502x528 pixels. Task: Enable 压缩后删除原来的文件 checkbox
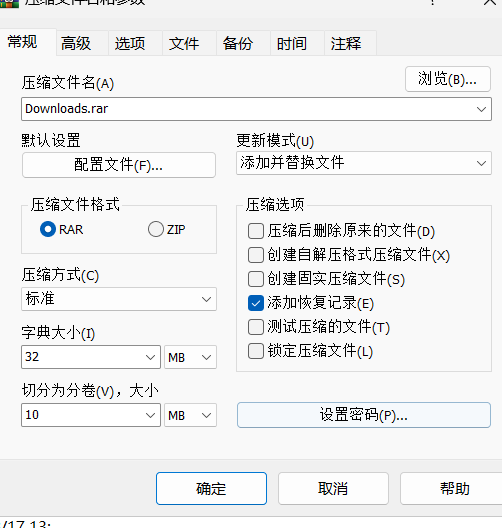(x=256, y=231)
